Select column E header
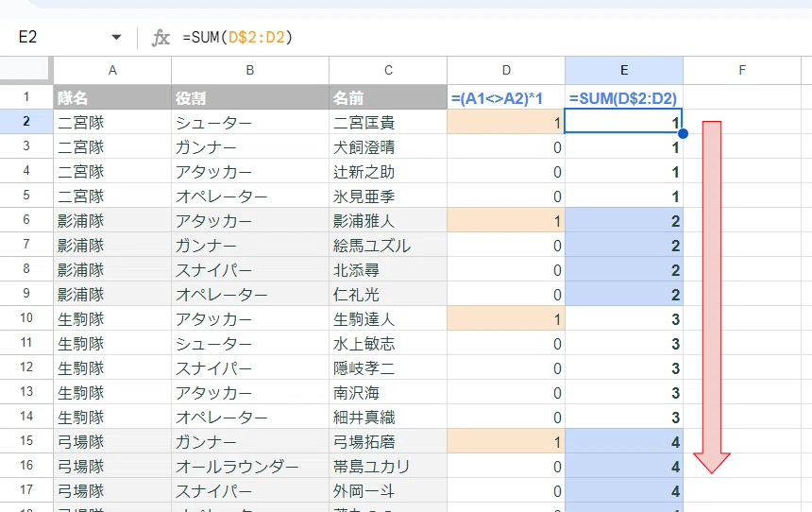The image size is (812, 512). [624, 71]
